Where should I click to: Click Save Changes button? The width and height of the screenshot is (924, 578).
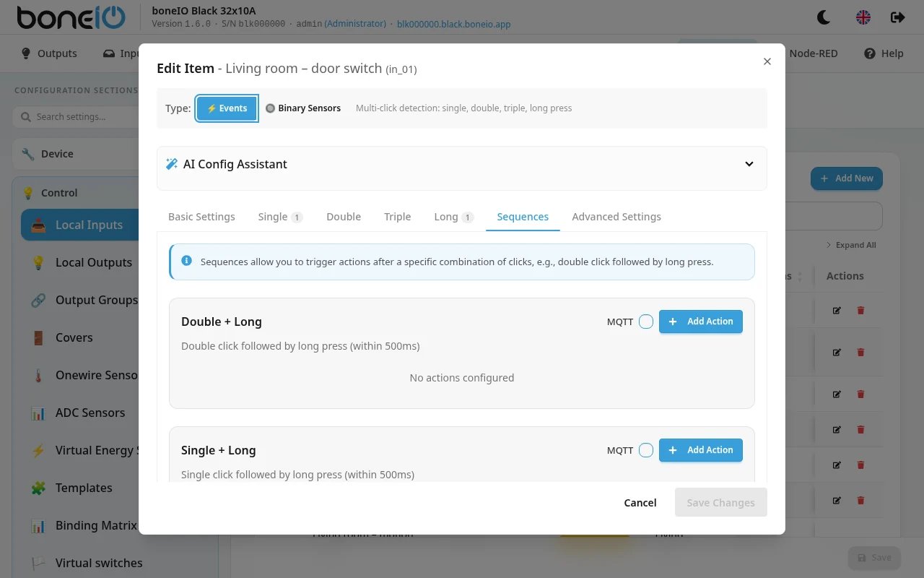pyautogui.click(x=720, y=503)
